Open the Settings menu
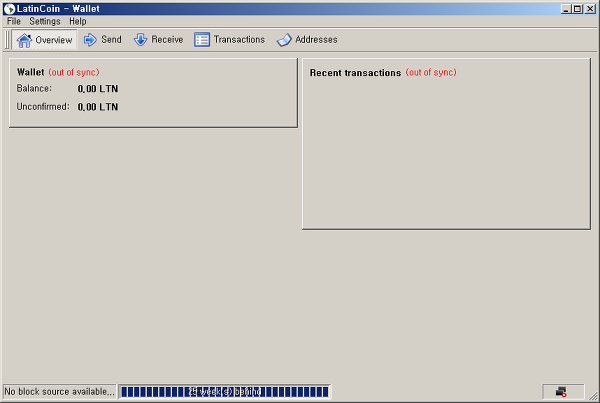The image size is (600, 403). tap(45, 21)
